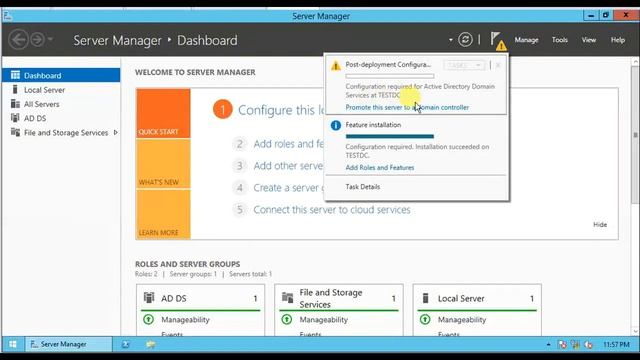Click the AD DS tile role icon
This screenshot has height=360, width=640.
pos(149,298)
